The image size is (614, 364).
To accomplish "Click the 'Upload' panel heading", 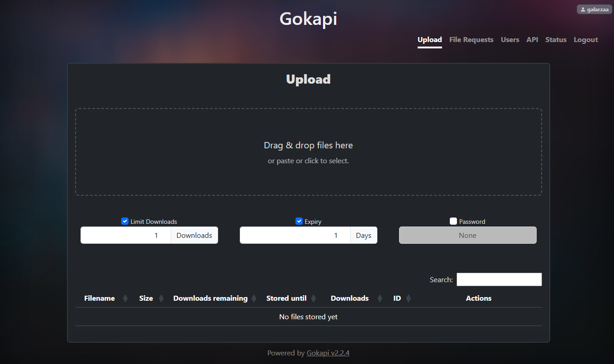I will click(309, 80).
